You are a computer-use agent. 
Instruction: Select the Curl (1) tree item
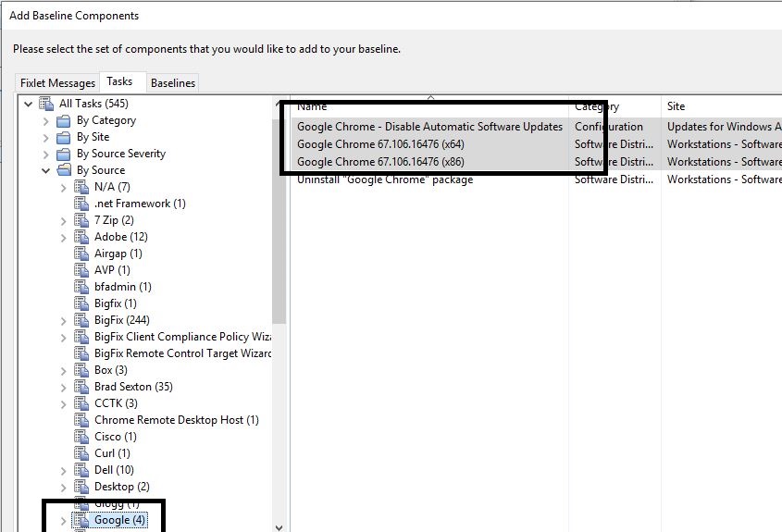pyautogui.click(x=112, y=453)
